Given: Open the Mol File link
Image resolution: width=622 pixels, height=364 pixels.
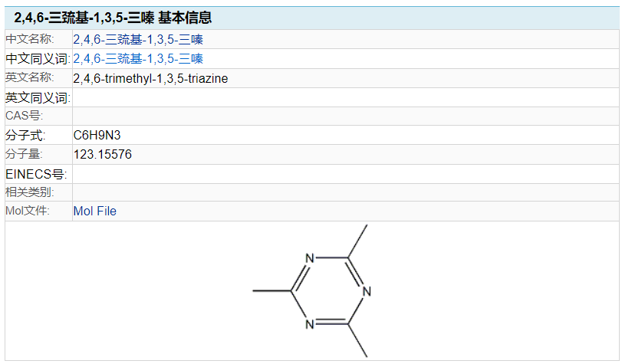Looking at the screenshot, I should (95, 211).
